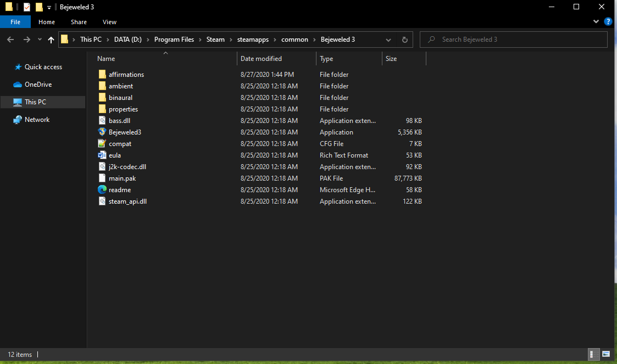This screenshot has height=364, width=617.
Task: Select the main.pak file icon
Action: (x=102, y=178)
